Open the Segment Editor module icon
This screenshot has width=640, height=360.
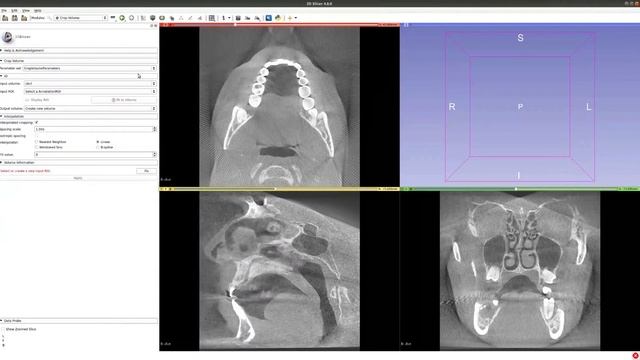coord(200,18)
